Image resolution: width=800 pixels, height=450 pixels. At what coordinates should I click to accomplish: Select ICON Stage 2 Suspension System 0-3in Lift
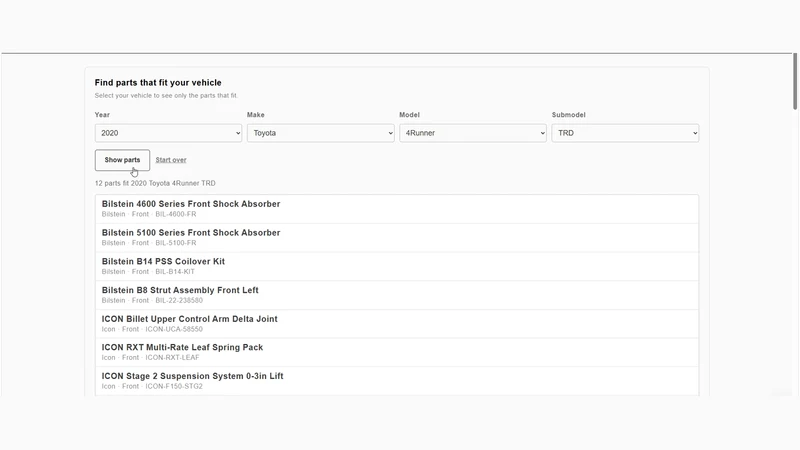point(396,381)
